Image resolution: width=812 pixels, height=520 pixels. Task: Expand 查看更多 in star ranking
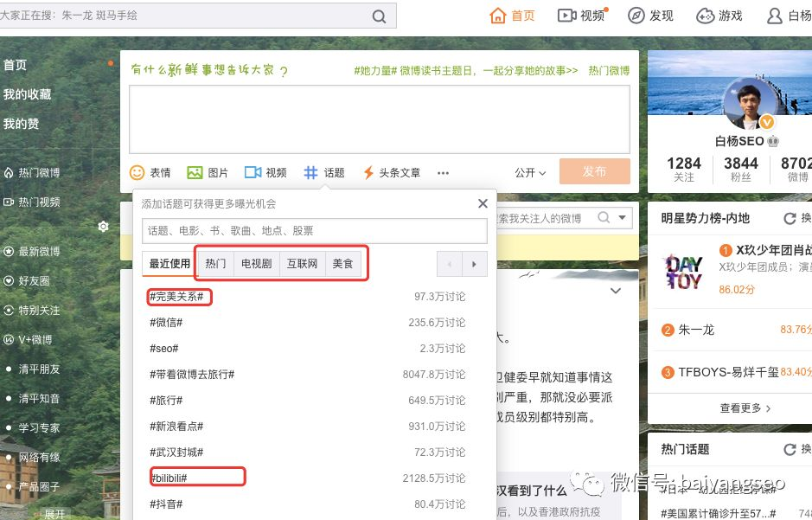745,408
